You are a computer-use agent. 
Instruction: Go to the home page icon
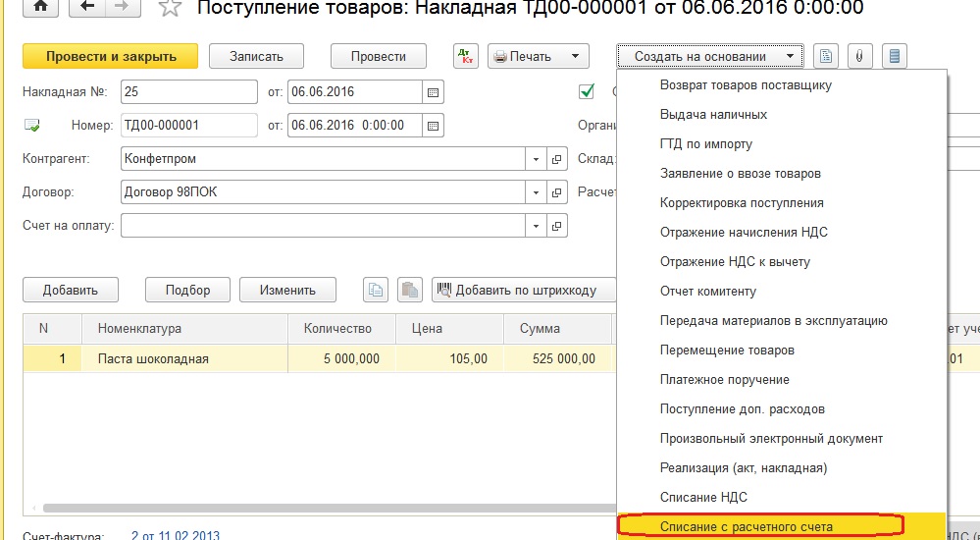(40, 6)
